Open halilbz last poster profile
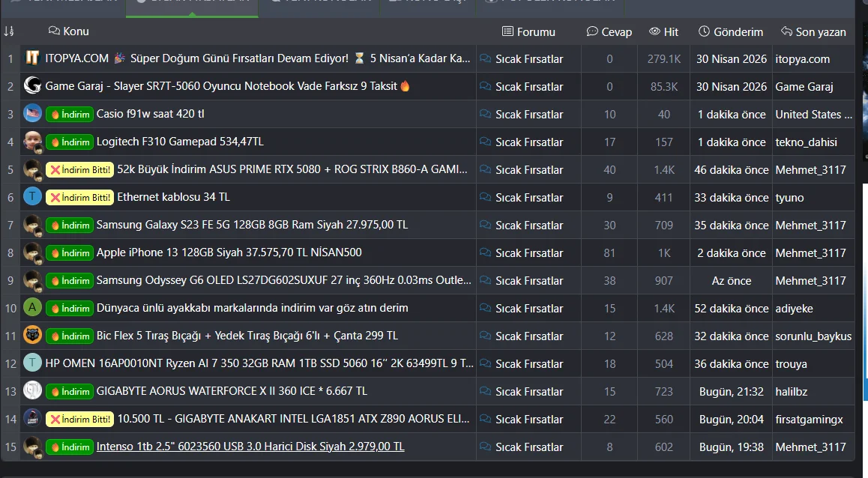The image size is (868, 478). [791, 391]
